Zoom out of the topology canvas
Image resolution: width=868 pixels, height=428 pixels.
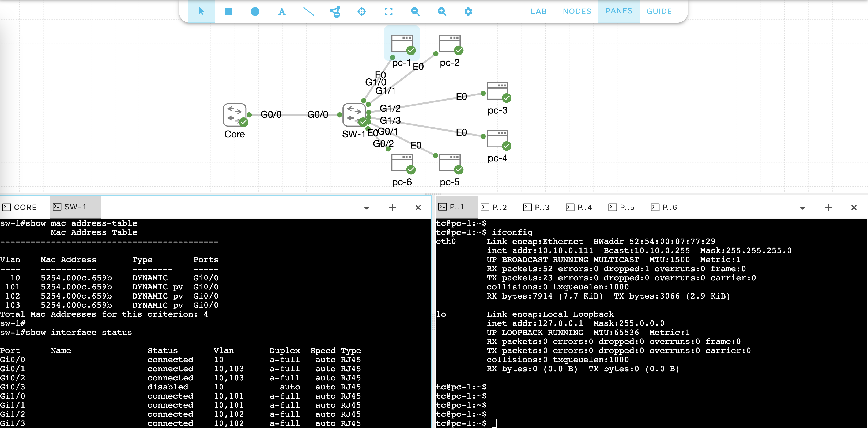point(415,12)
